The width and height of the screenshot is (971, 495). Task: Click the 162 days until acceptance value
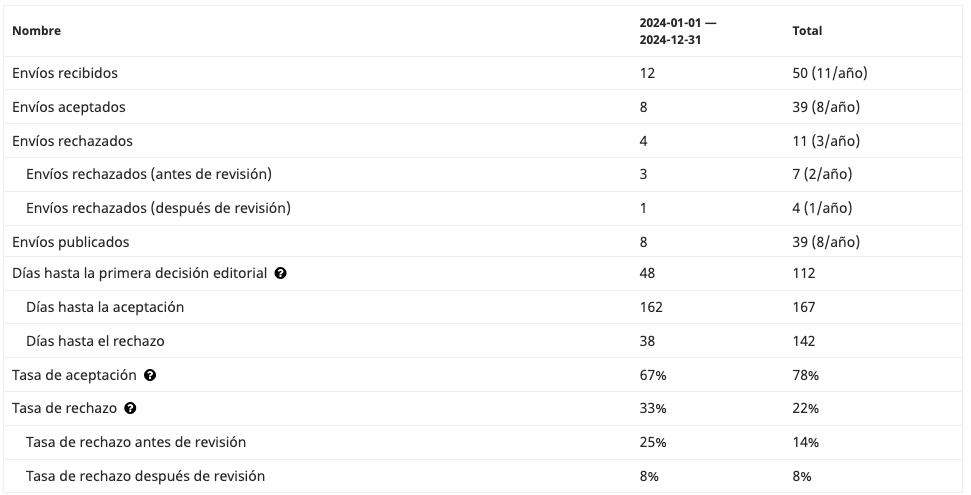[x=651, y=307]
